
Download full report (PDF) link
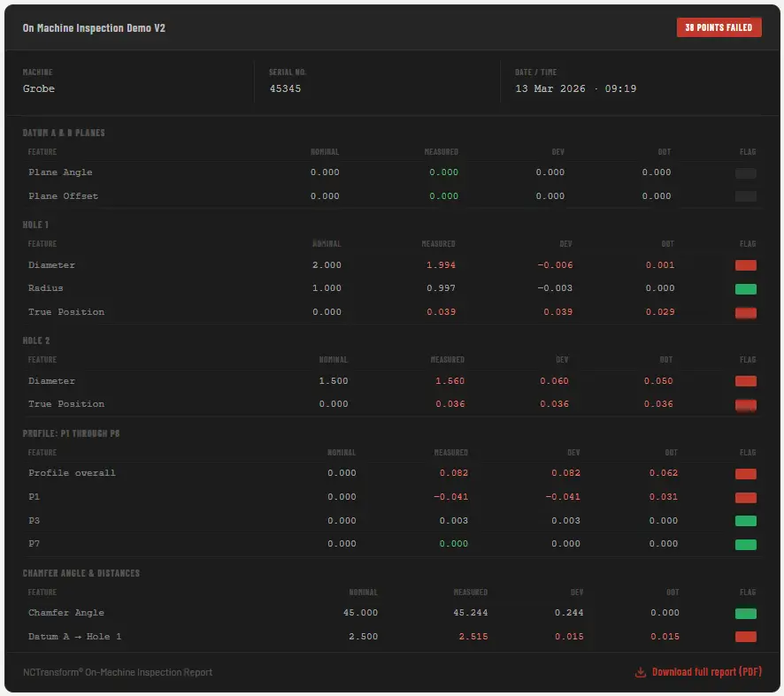coord(698,672)
